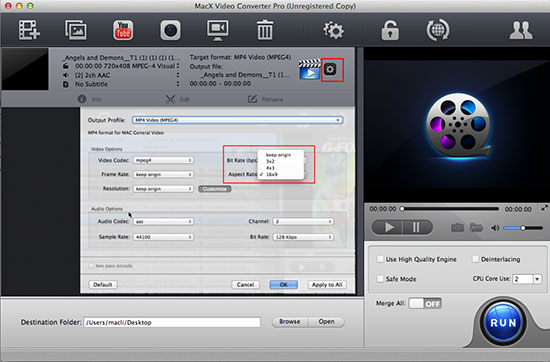The height and width of the screenshot is (362, 550).
Task: Open the Audio Codec dropdown
Action: 163,221
